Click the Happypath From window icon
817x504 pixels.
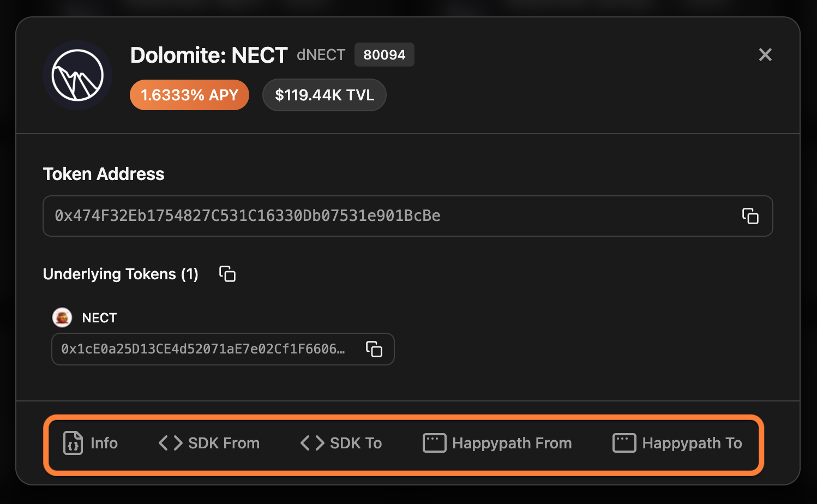pyautogui.click(x=434, y=443)
